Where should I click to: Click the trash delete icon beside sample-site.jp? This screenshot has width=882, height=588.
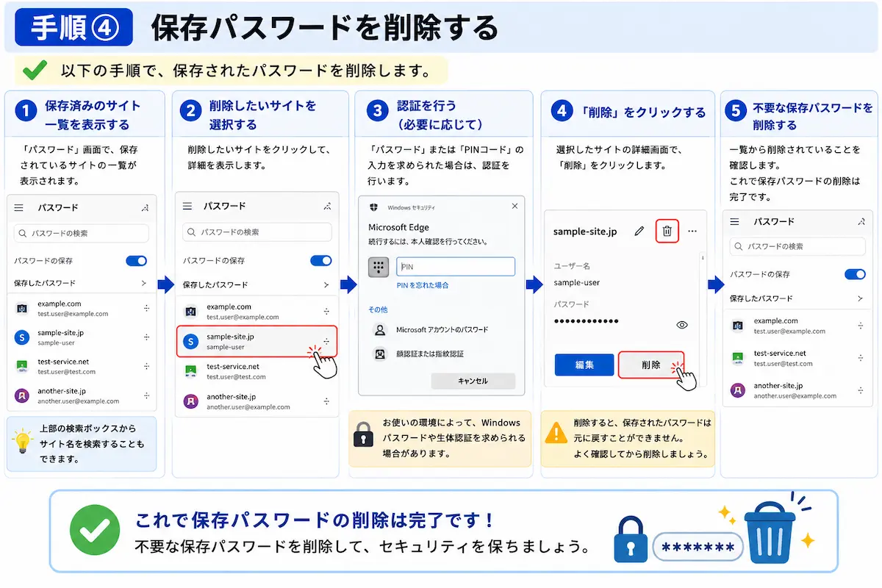coord(667,231)
